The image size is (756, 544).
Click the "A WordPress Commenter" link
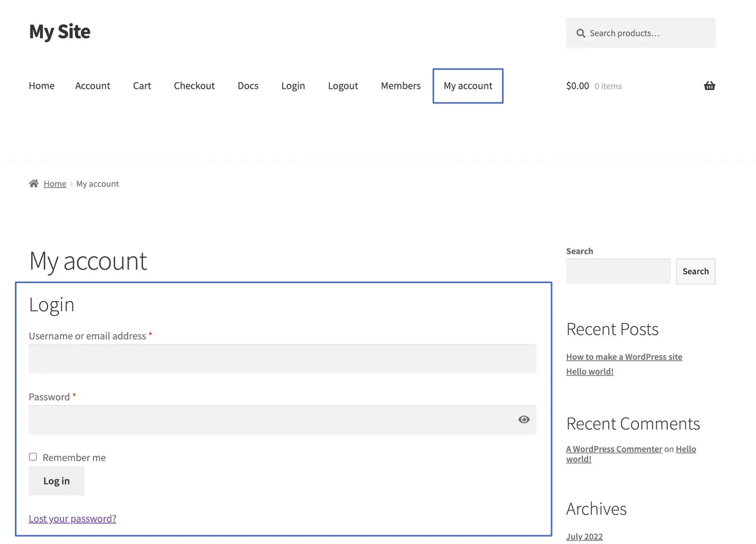pyautogui.click(x=614, y=448)
